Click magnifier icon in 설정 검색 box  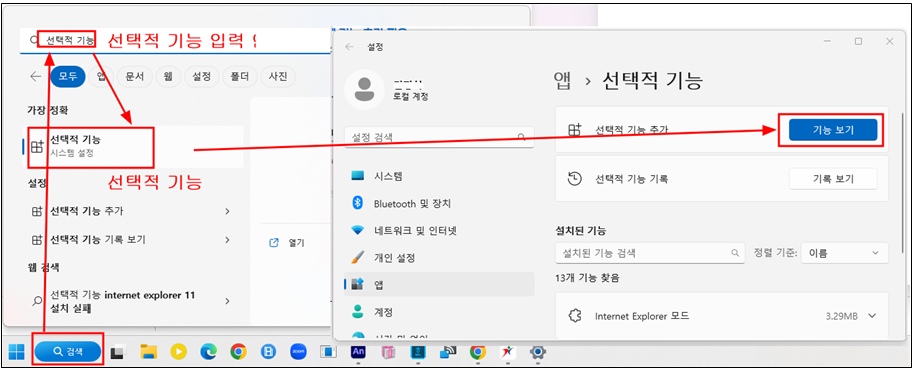coord(522,137)
